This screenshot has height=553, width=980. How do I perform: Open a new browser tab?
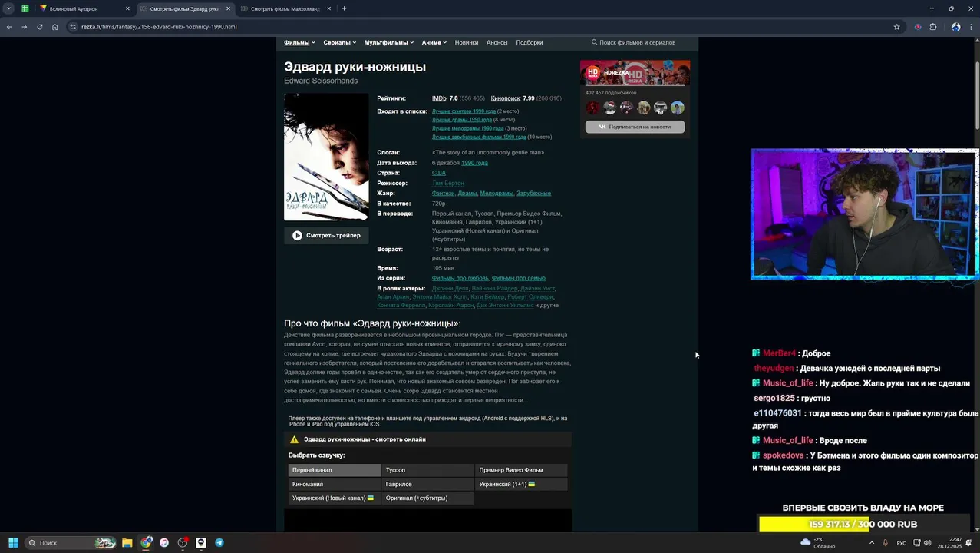(344, 8)
